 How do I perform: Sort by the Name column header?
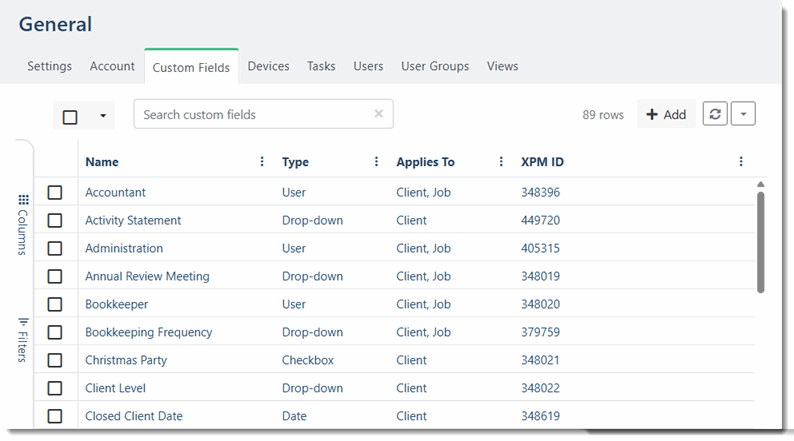click(102, 162)
